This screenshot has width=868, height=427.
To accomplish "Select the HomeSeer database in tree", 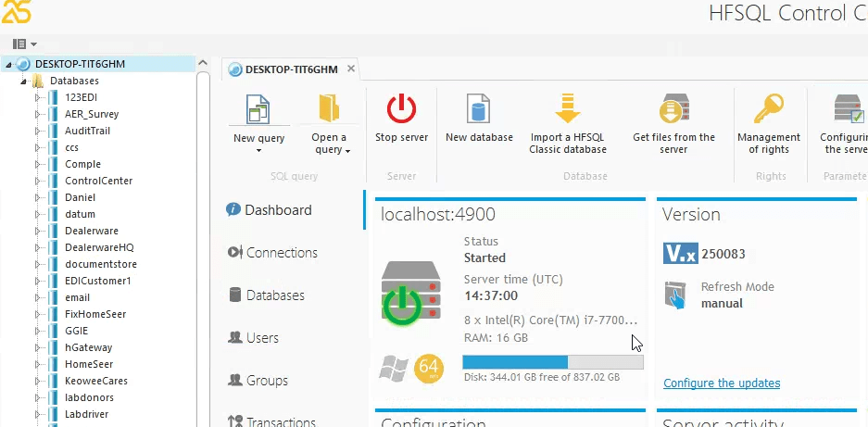I will coord(89,364).
